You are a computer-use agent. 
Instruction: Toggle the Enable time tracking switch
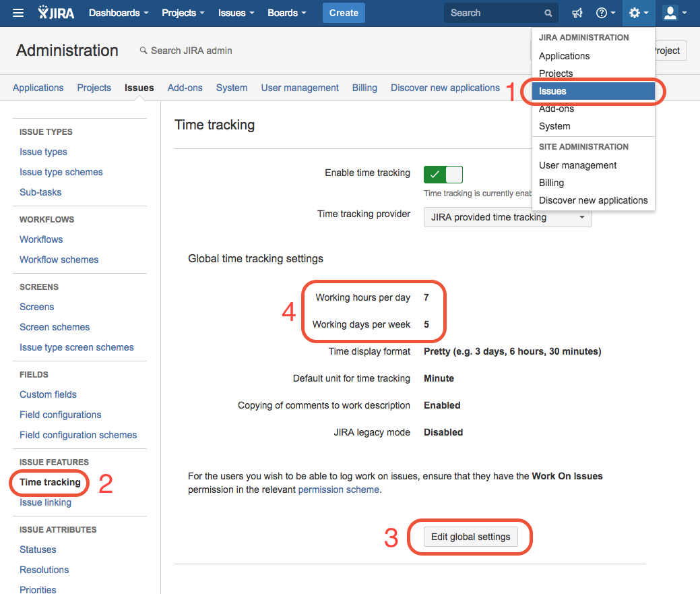[x=443, y=175]
